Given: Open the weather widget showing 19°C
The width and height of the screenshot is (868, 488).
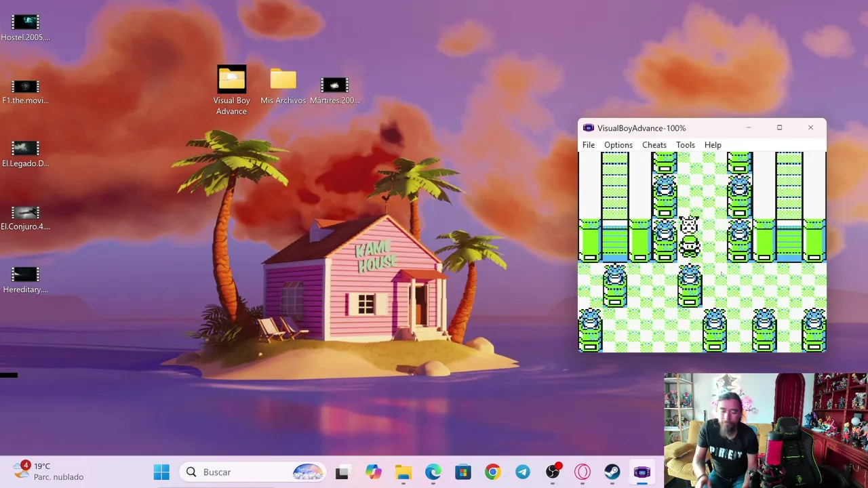Looking at the screenshot, I should click(49, 471).
